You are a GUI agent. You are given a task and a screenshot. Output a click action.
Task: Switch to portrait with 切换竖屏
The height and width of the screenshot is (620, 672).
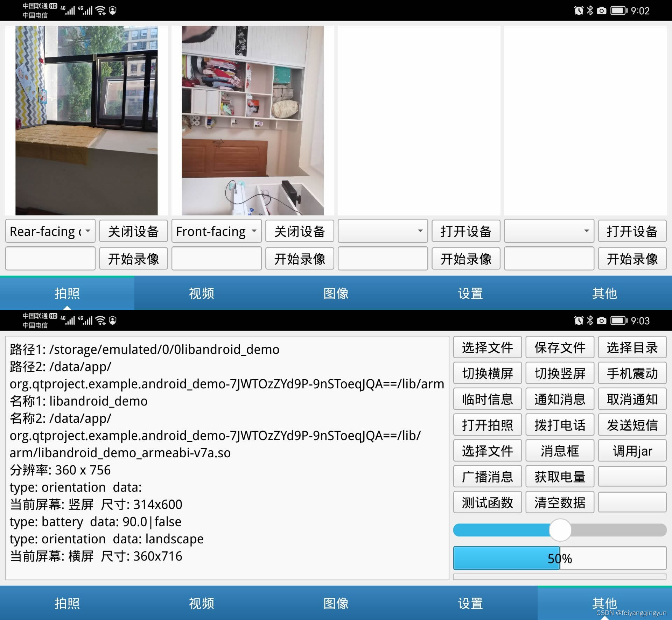click(x=560, y=373)
